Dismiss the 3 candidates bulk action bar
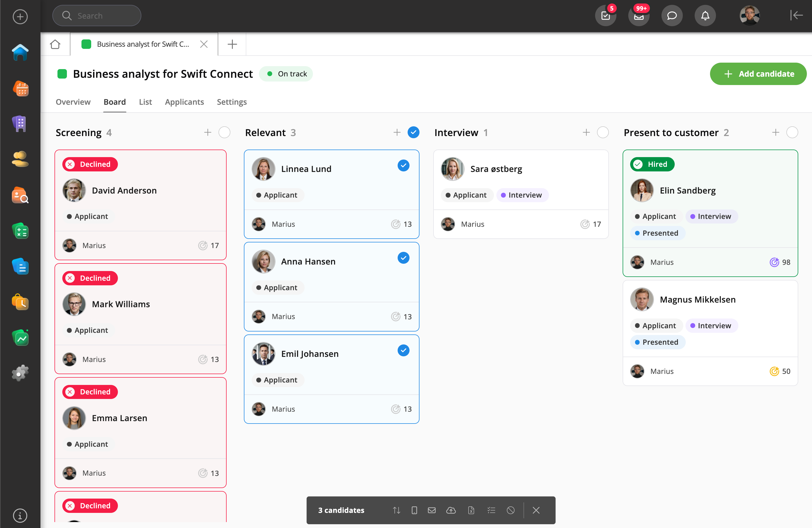812x528 pixels. pos(536,510)
